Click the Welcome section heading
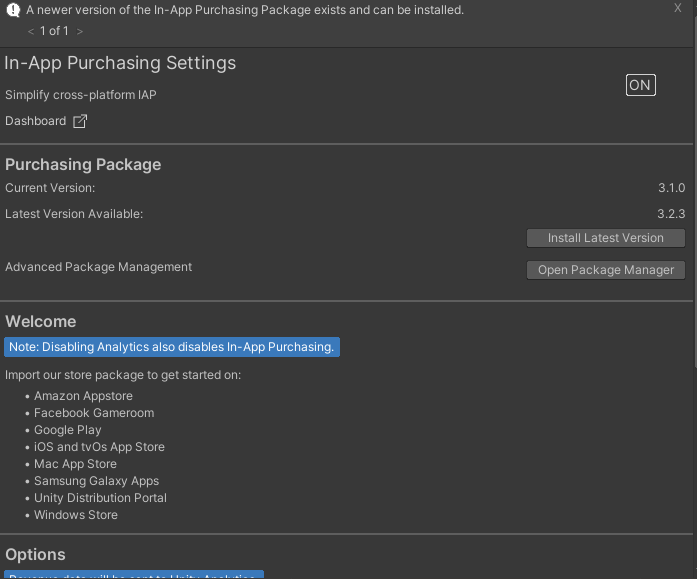Screen dimensions: 697x579 [40, 322]
